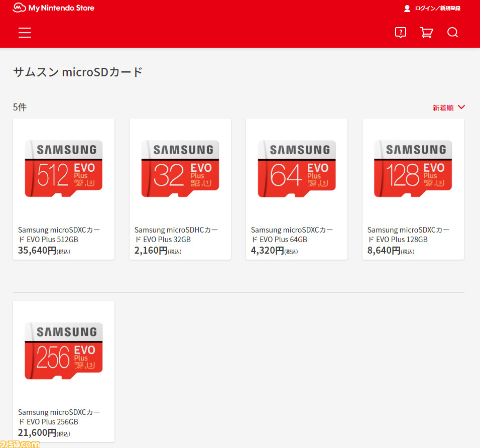480x448 pixels.
Task: Open the hamburger navigation menu
Action: (x=25, y=33)
